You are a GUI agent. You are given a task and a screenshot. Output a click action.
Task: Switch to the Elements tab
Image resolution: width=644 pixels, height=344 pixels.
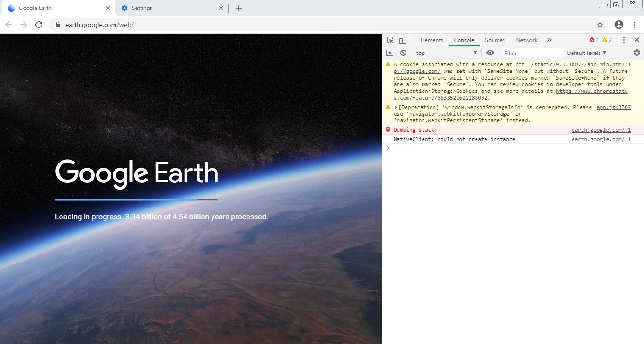coord(432,40)
